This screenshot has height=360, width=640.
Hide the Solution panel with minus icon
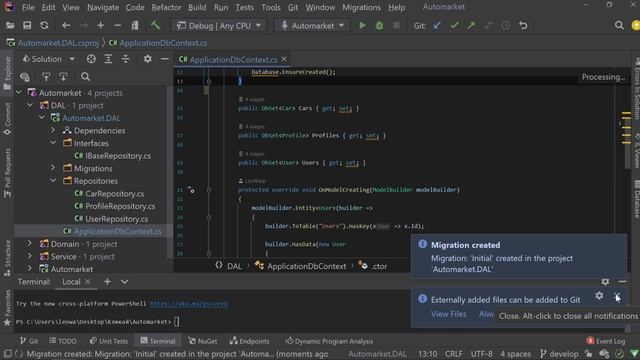click(164, 59)
